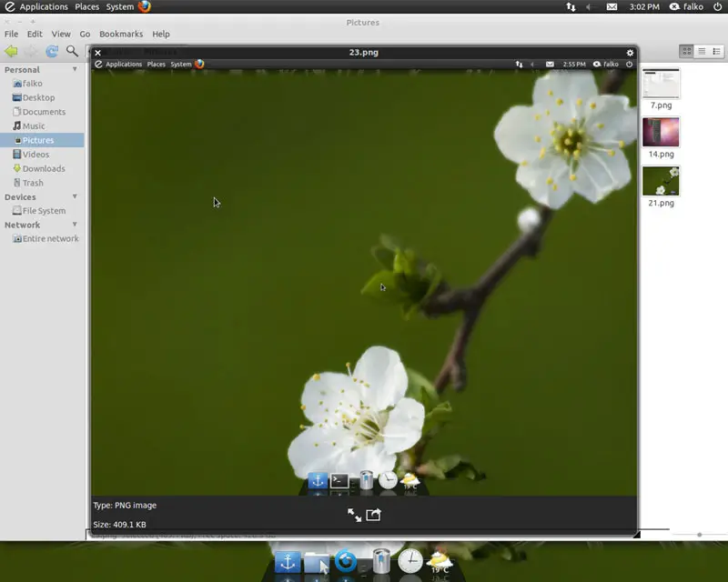Collapse the Personal sidebar section
Viewport: 728px width, 582px height.
[x=75, y=69]
